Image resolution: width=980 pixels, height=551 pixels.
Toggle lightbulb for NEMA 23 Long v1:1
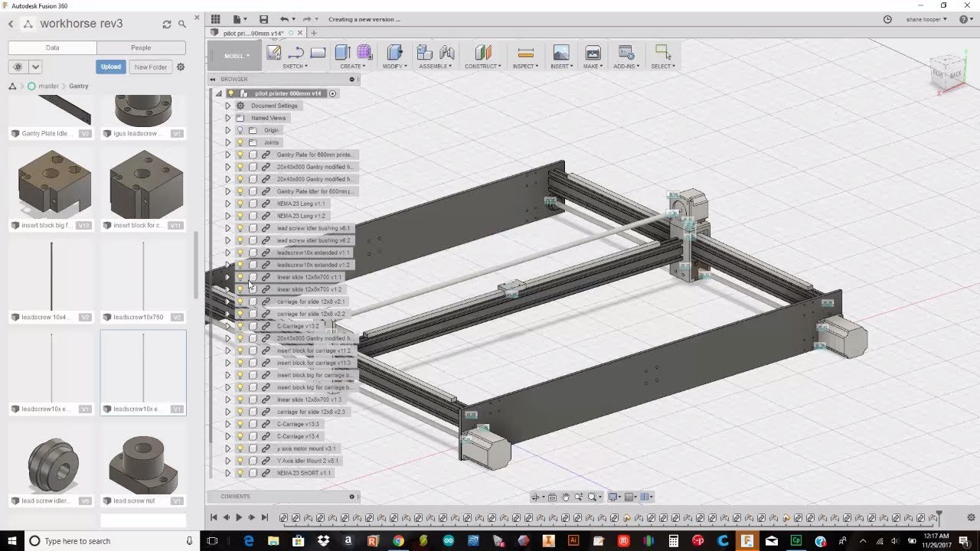[240, 204]
